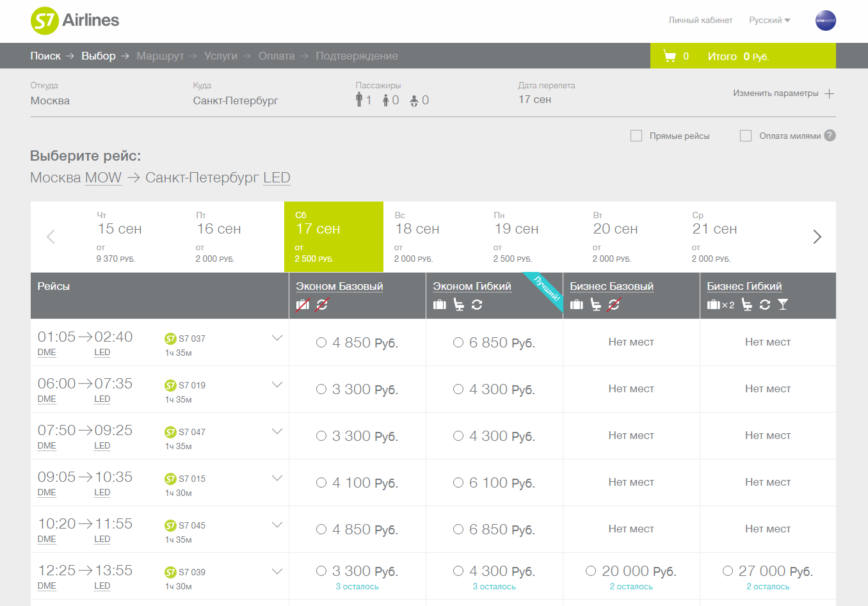This screenshot has width=868, height=606.
Task: Click baggage icon under Бизнес Базовый
Action: 577,305
